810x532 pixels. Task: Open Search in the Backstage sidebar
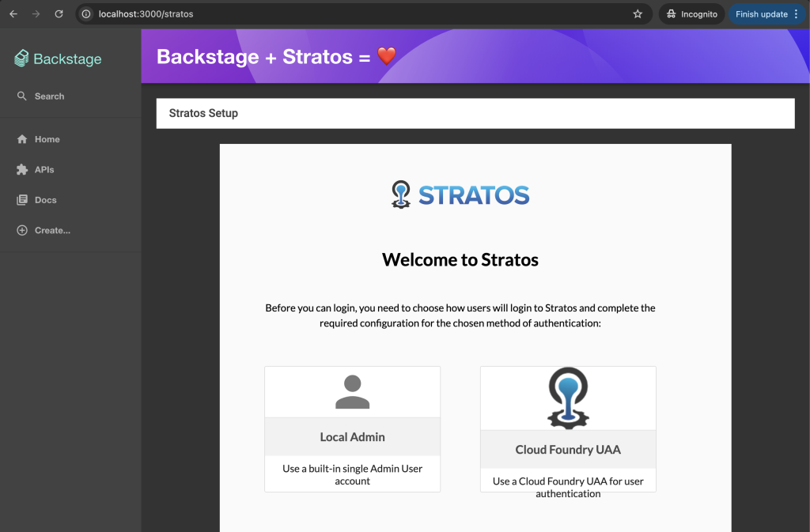[x=70, y=96]
